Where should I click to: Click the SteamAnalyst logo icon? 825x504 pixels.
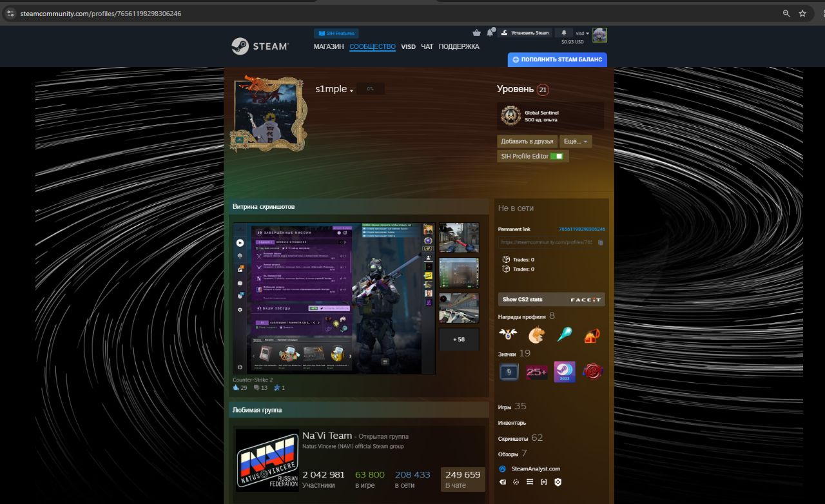click(503, 469)
